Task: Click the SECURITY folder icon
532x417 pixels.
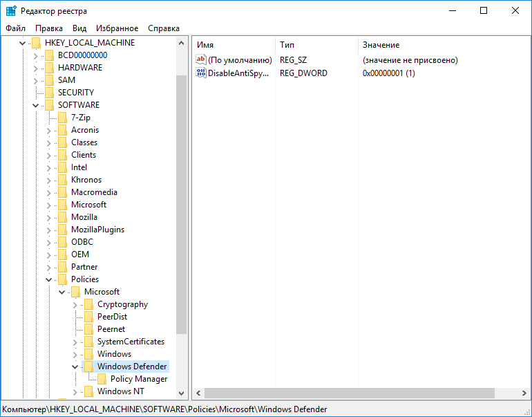Action: [x=48, y=93]
